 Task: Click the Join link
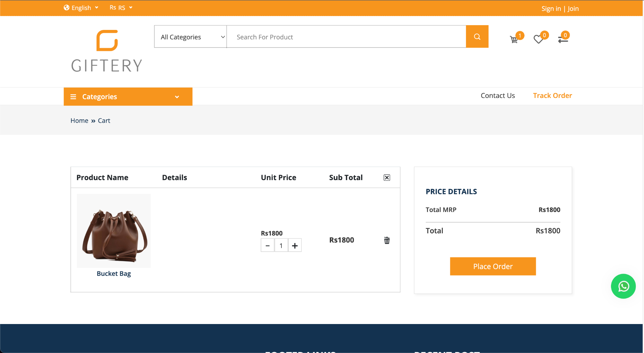(573, 9)
